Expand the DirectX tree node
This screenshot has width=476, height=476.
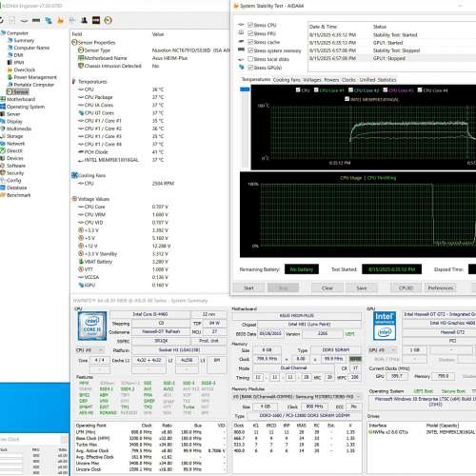14,150
